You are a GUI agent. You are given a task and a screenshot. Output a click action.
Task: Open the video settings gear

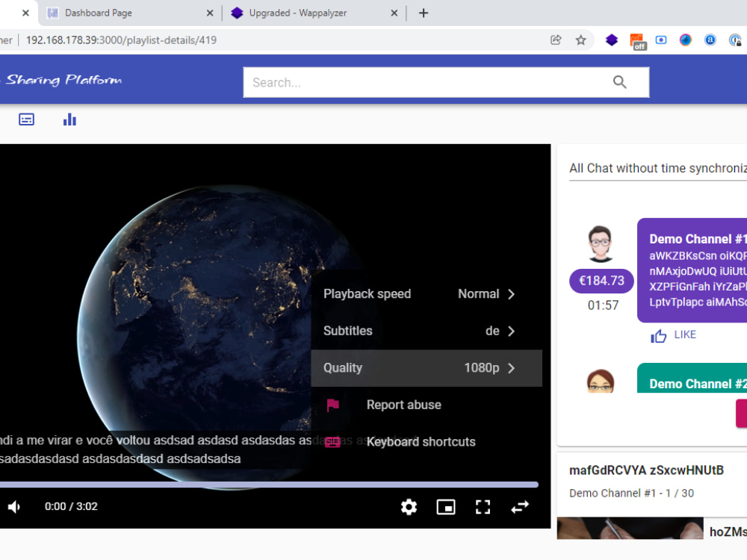pos(409,507)
